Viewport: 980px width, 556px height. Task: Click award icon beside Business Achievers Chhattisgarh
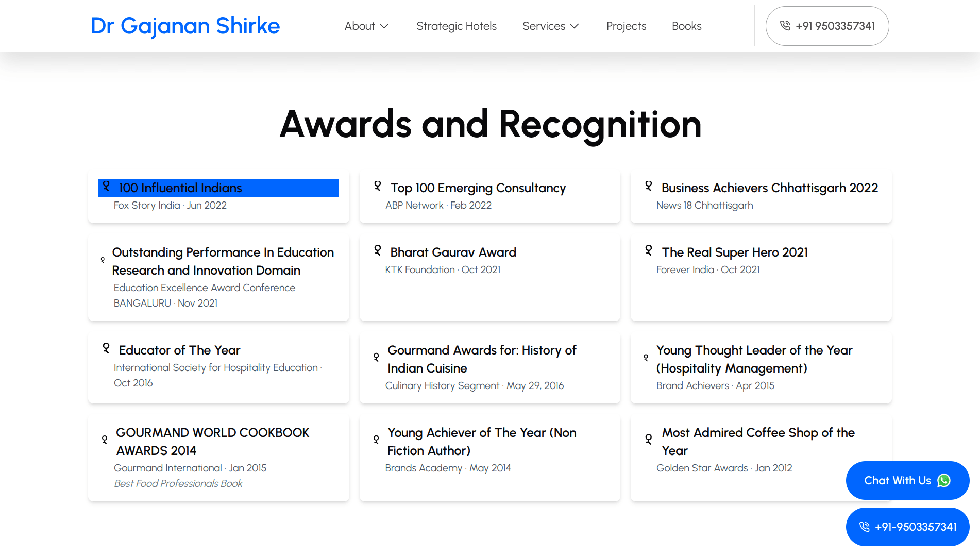pyautogui.click(x=649, y=186)
